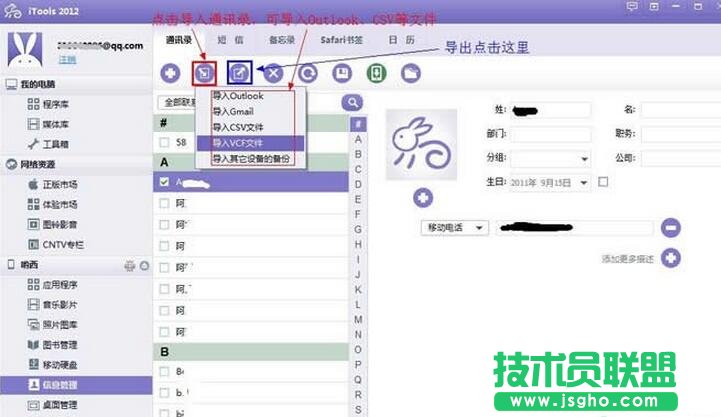Tick the checkbox for contact 58

click(x=164, y=143)
